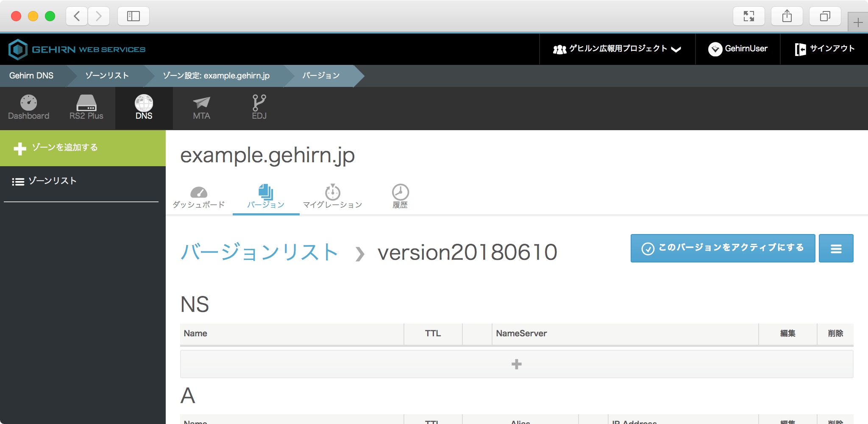Click the バージョンリスト heading link
This screenshot has height=424, width=868.
point(259,252)
